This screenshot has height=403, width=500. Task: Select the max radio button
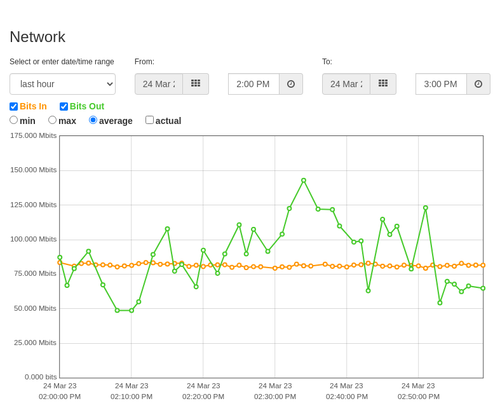52,120
